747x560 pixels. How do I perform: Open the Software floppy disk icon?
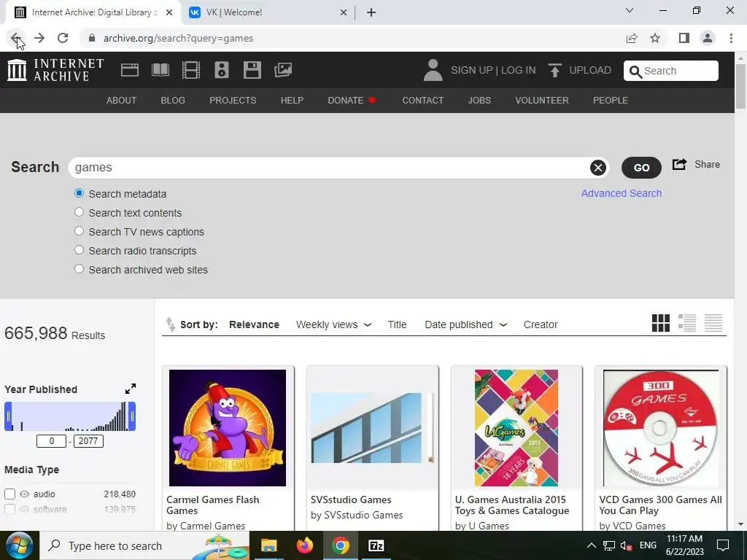tap(252, 70)
